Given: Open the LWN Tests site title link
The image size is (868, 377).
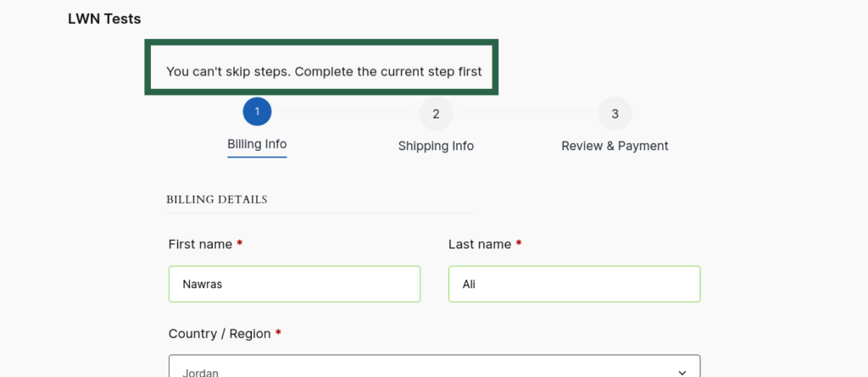Looking at the screenshot, I should [x=104, y=18].
